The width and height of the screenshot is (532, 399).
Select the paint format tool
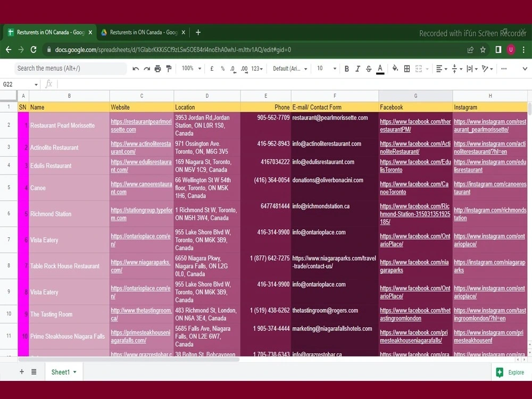pyautogui.click(x=169, y=69)
